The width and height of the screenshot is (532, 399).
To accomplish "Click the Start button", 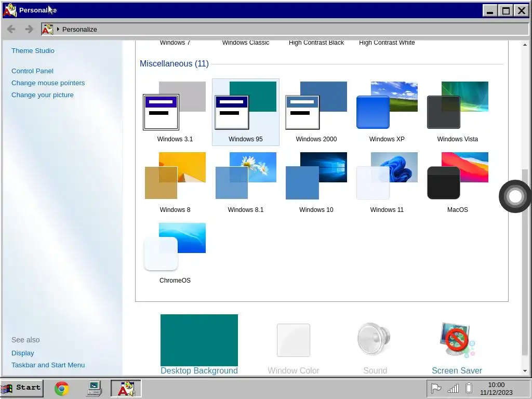I will [x=22, y=388].
